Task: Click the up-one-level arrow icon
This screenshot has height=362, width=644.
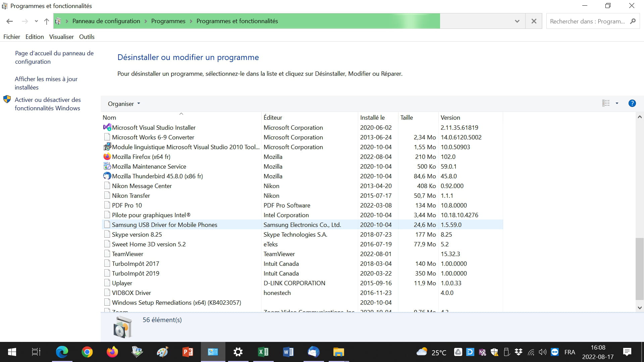Action: tap(47, 21)
